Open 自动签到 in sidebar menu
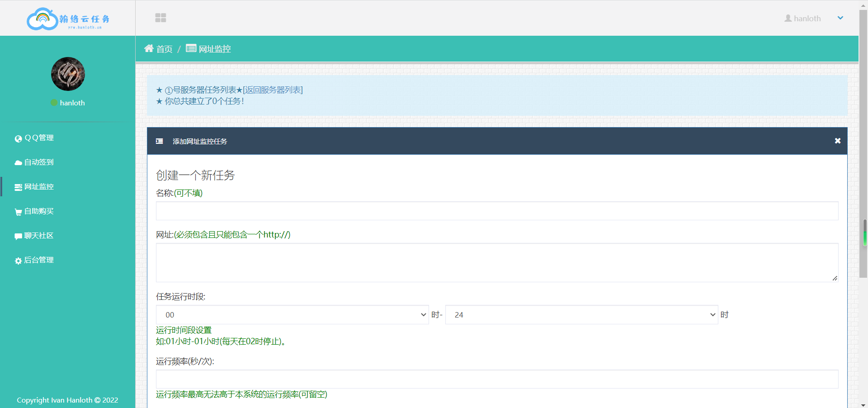This screenshot has width=868, height=408. coord(39,162)
